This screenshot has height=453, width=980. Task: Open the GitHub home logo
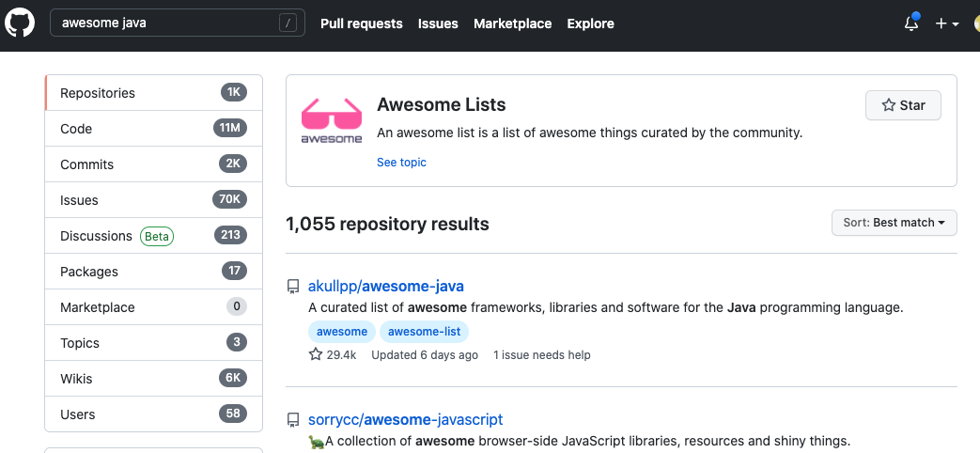(20, 23)
